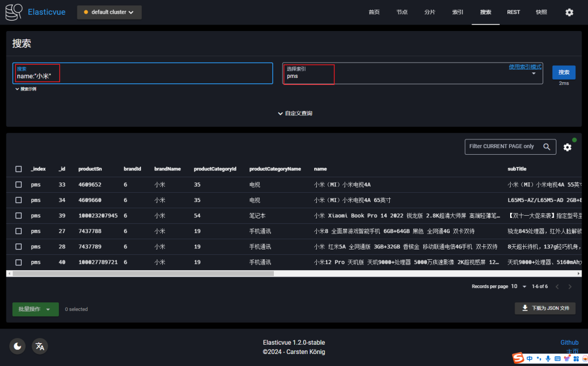
Task: Click the Elasticvue database logo
Action: (x=14, y=12)
